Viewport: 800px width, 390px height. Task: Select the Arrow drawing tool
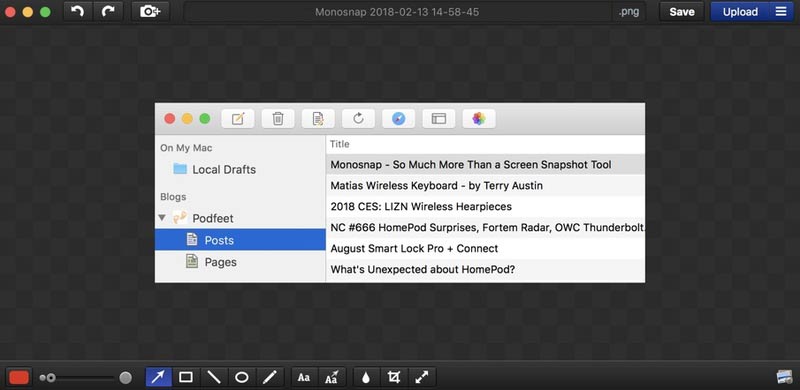click(x=159, y=378)
